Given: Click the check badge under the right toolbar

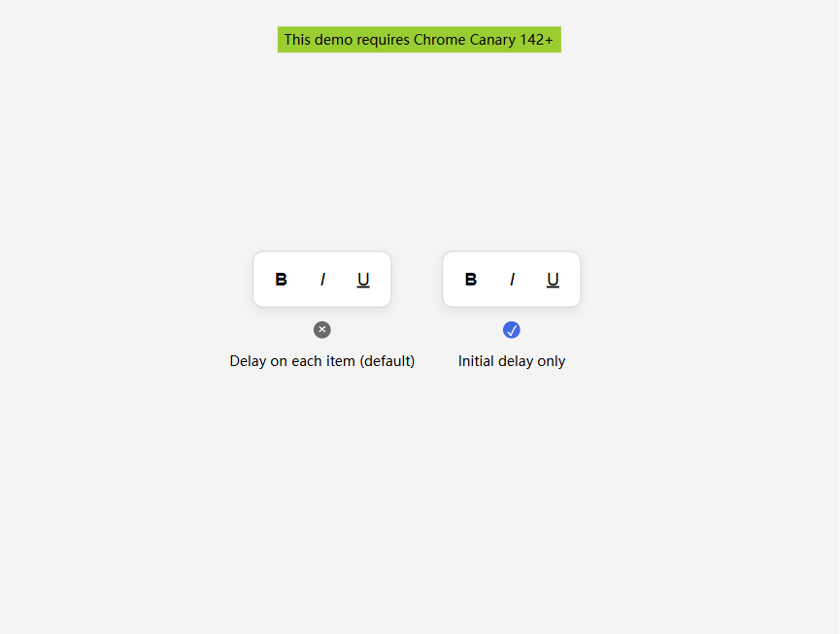Looking at the screenshot, I should click(512, 330).
